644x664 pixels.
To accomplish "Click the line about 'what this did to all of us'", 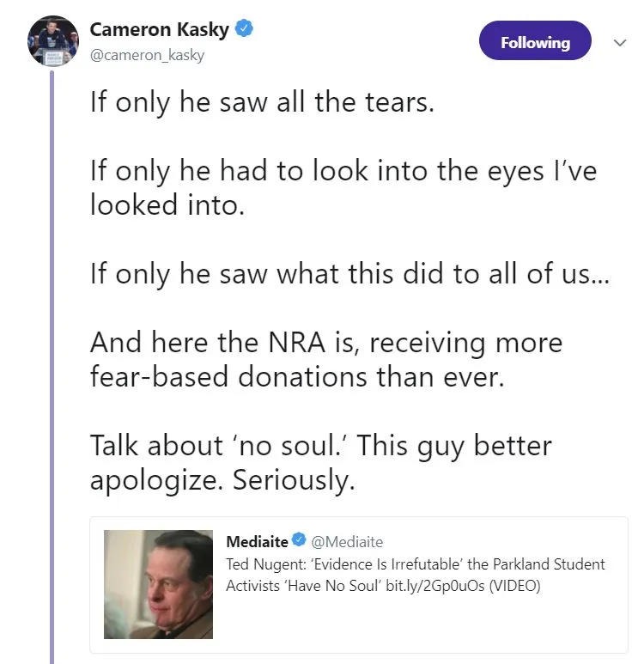I will pyautogui.click(x=349, y=274).
